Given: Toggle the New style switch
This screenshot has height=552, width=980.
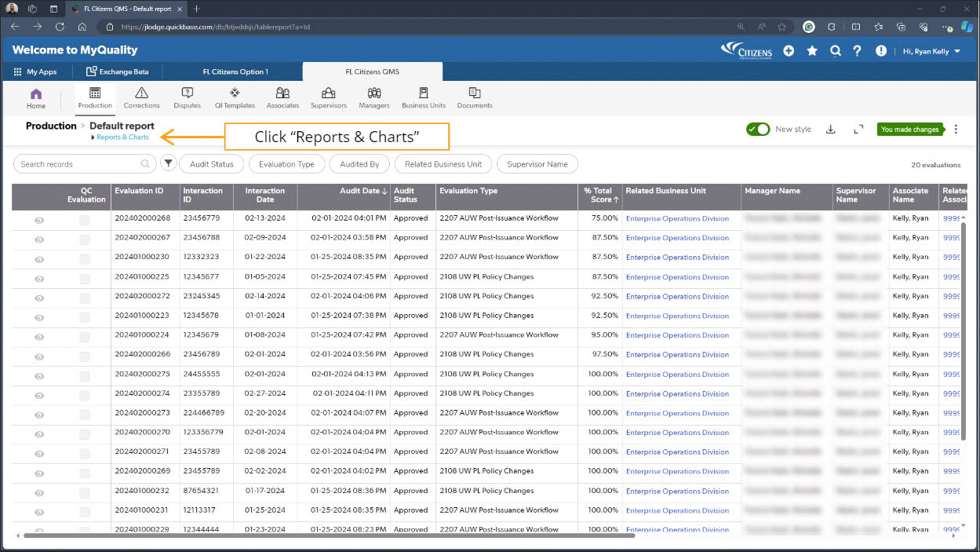Looking at the screenshot, I should (x=758, y=129).
